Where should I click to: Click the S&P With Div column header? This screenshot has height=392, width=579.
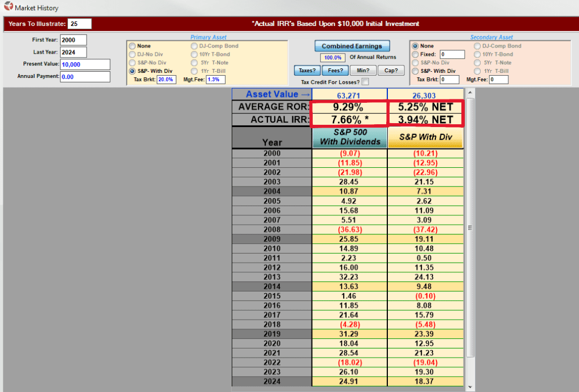[x=426, y=137]
